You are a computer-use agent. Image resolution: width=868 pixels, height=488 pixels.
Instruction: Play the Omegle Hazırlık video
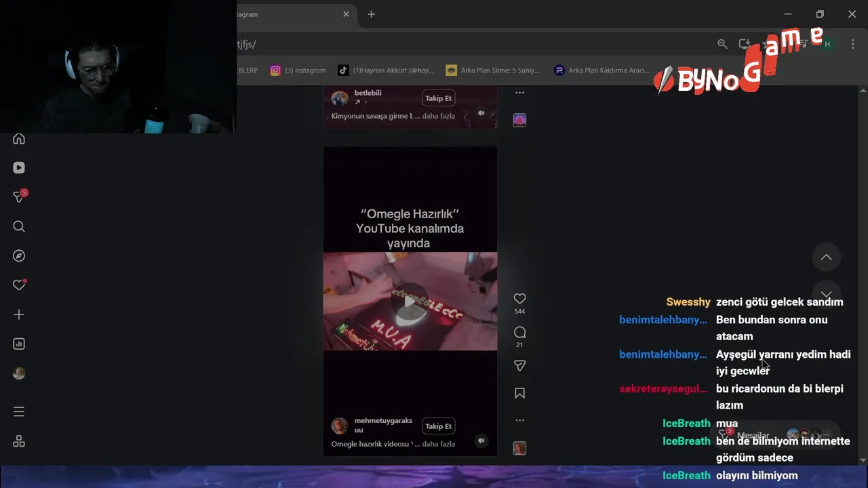point(410,302)
